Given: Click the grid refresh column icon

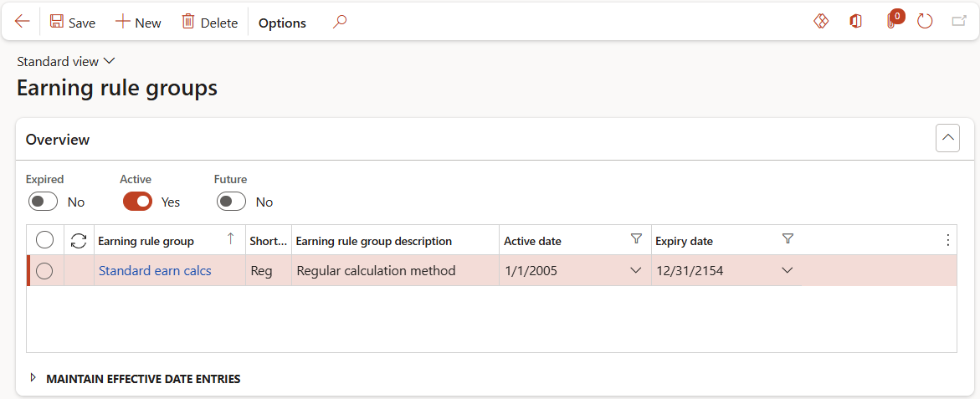Looking at the screenshot, I should click(79, 240).
